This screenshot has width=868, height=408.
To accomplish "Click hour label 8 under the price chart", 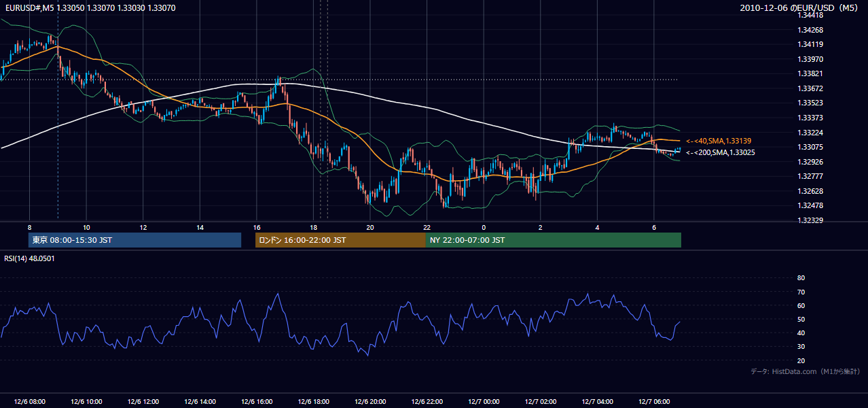I will pos(29,227).
